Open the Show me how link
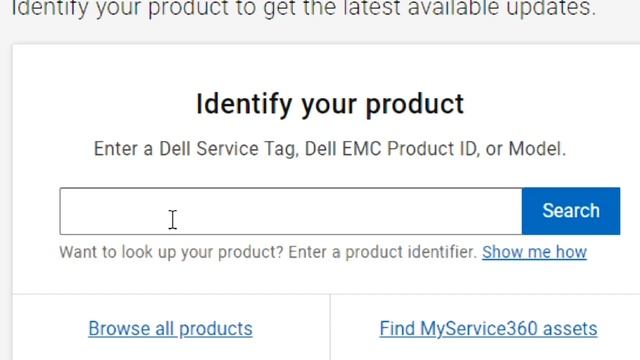 (x=534, y=252)
